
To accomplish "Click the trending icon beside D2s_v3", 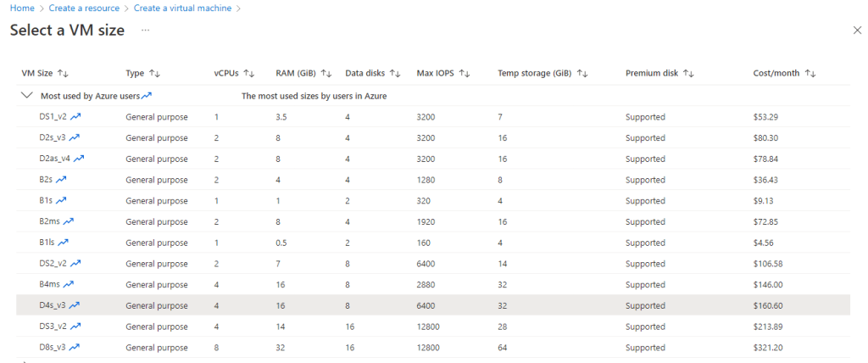I will pos(75,138).
